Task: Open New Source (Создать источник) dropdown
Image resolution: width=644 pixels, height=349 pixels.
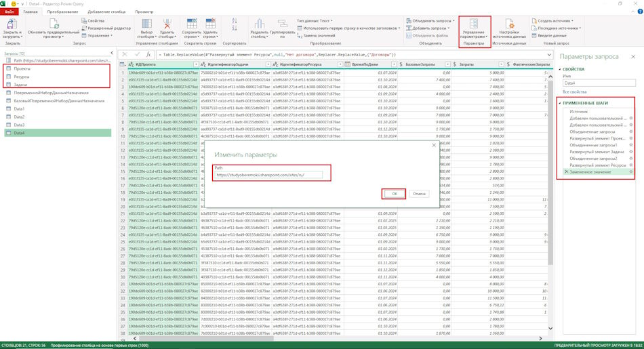Action: click(x=552, y=20)
